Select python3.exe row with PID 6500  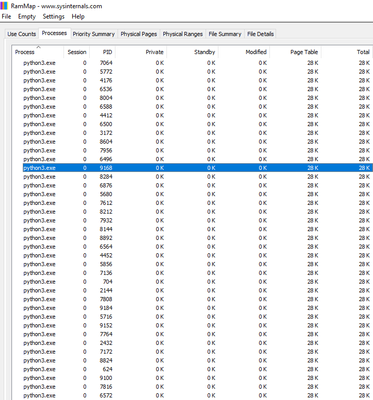coord(198,124)
